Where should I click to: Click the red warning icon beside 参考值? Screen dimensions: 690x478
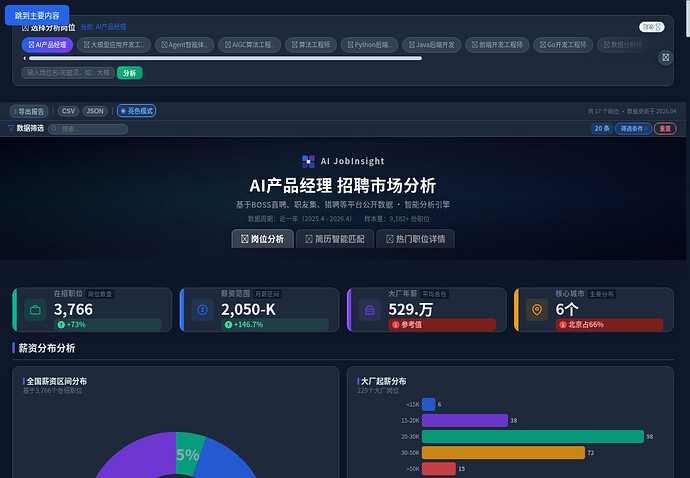395,325
